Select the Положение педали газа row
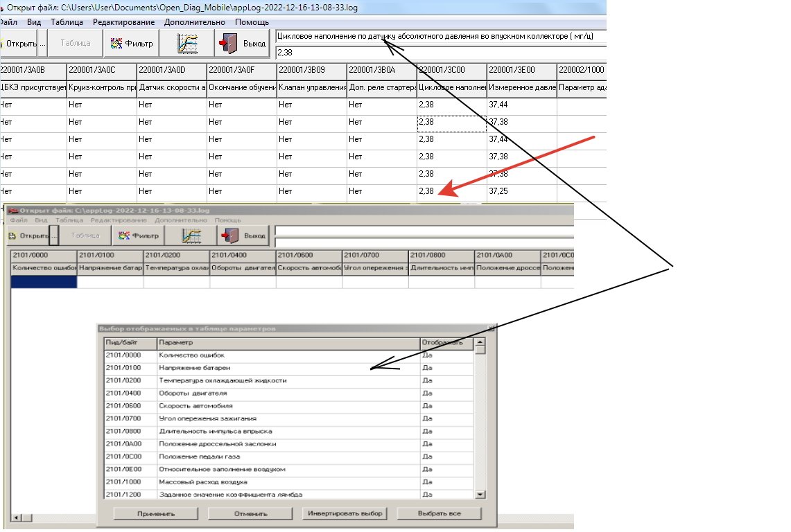 [x=288, y=457]
